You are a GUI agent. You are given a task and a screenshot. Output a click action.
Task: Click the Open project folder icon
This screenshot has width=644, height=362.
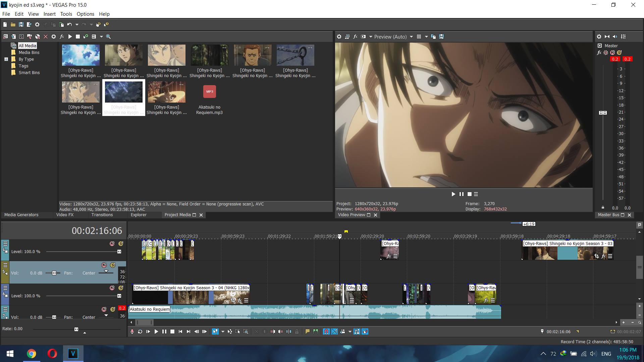pos(13,24)
